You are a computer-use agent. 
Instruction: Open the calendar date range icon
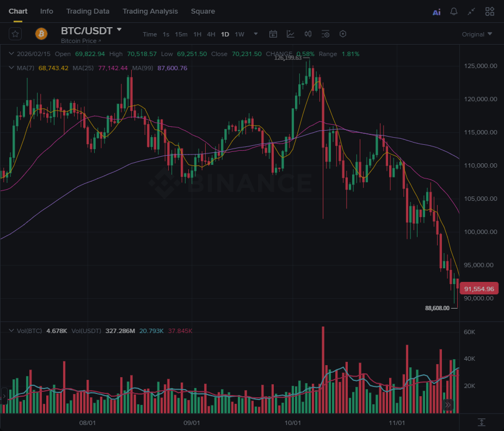pyautogui.click(x=273, y=34)
